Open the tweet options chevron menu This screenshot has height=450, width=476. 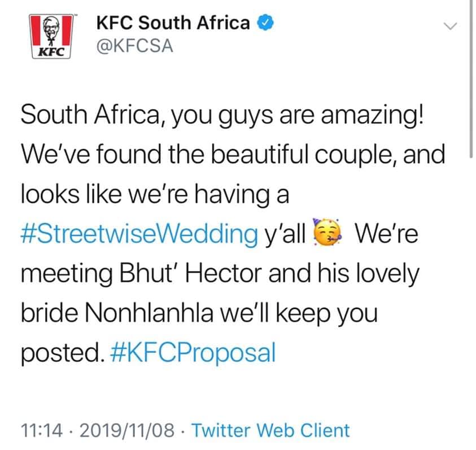point(450,26)
